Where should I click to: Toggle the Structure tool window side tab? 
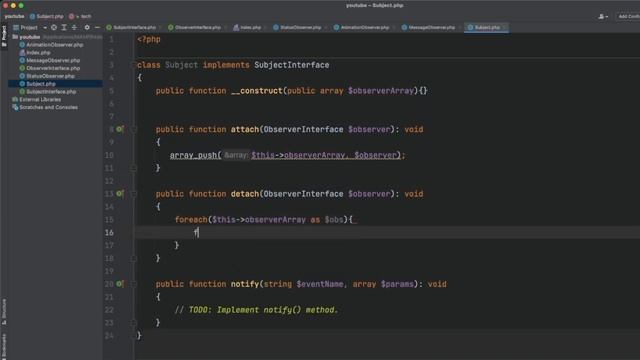tap(4, 312)
